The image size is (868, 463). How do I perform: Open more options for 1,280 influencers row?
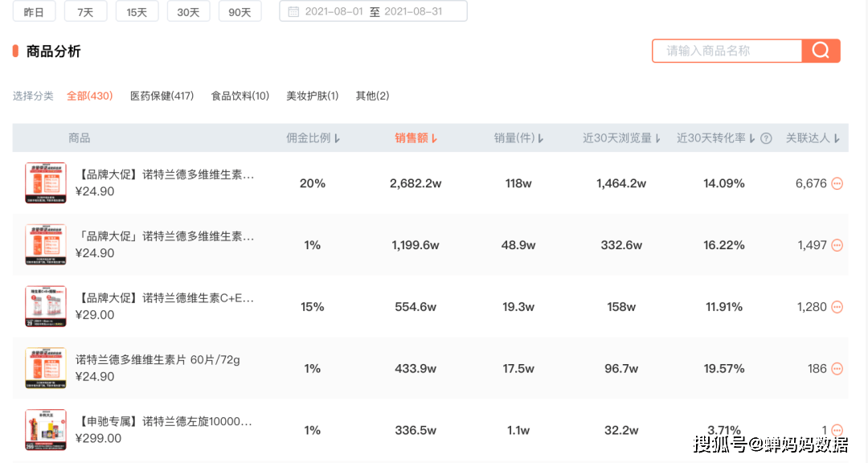(x=837, y=307)
